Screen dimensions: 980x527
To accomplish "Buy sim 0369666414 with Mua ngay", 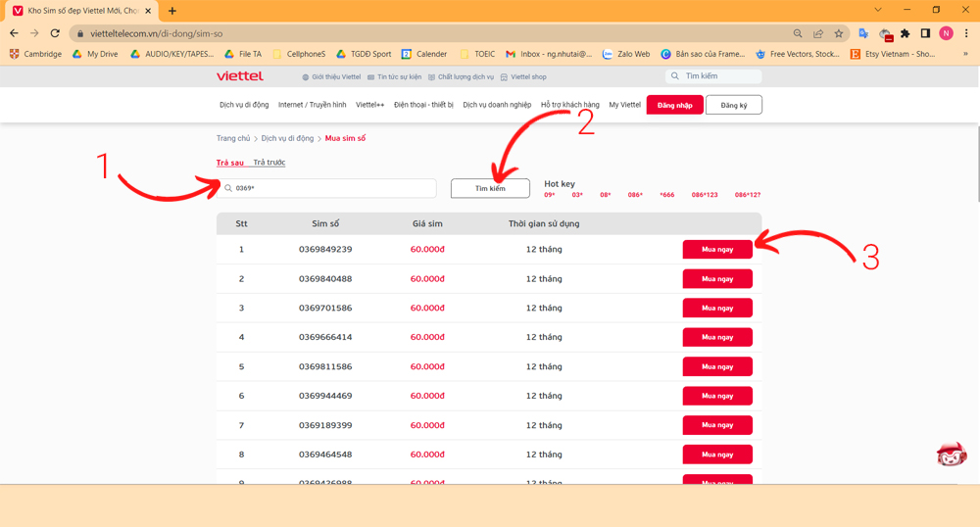I will point(717,337).
